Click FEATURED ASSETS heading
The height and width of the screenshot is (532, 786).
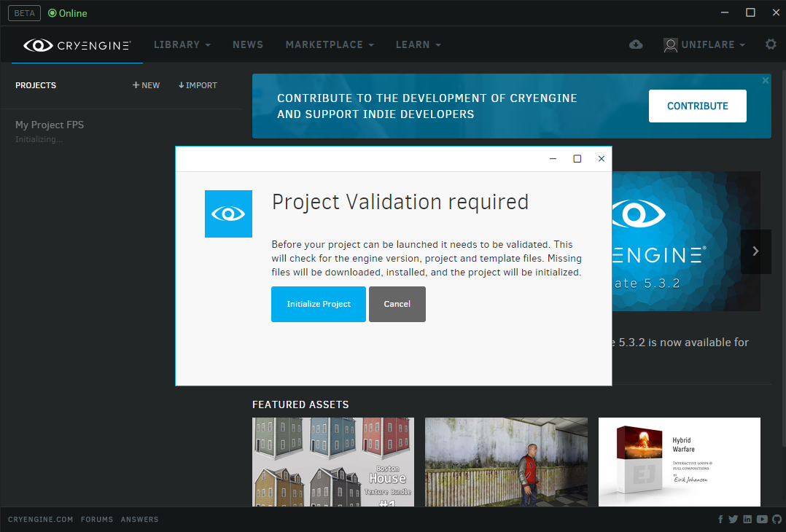point(300,404)
